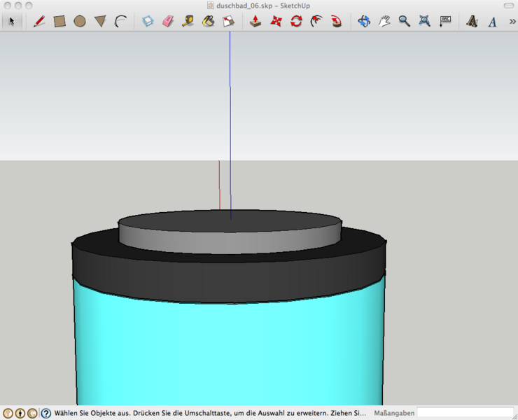Choose the Rectangle drawing tool
Screen dimensions: 518x420
[59, 21]
